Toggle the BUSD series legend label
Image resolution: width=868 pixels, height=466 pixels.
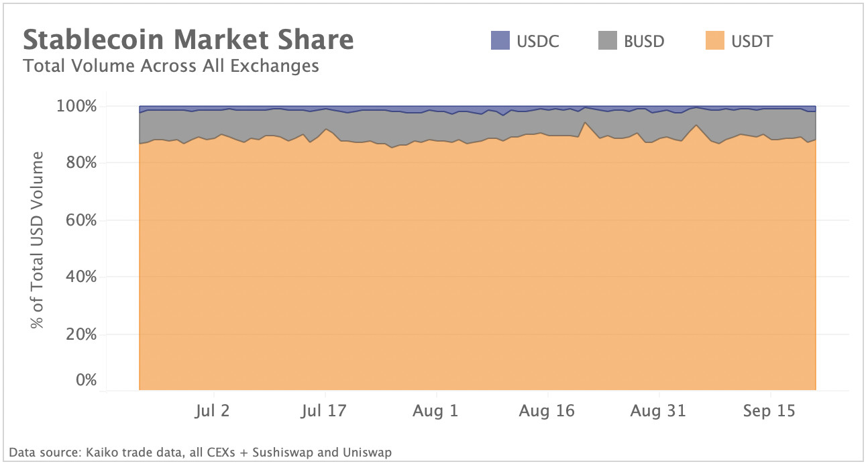tap(644, 42)
